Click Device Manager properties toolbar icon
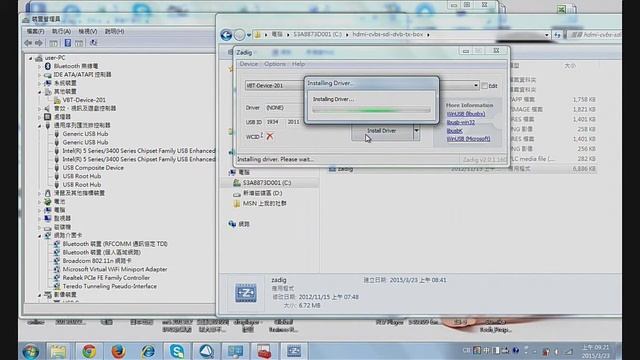The height and width of the screenshot is (360, 640). pos(68,43)
